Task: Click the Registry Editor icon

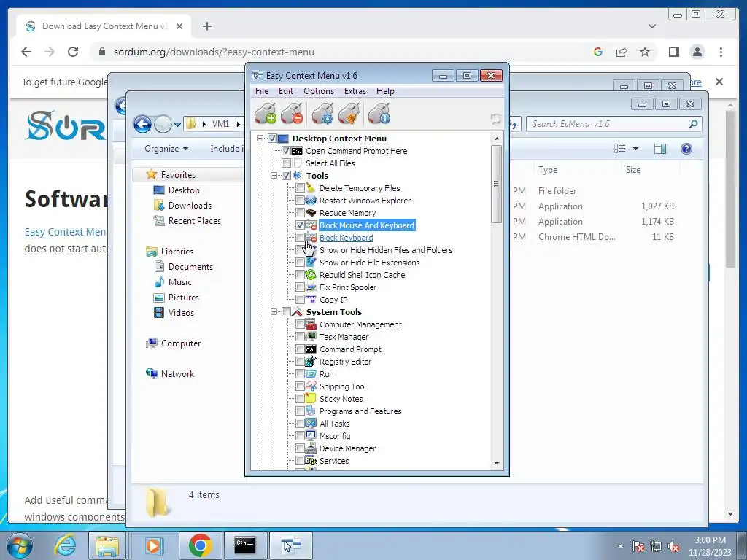Action: 311,362
